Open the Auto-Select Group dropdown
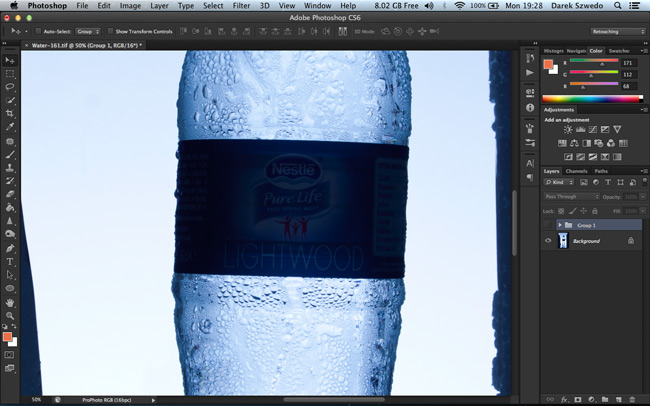Image resolution: width=650 pixels, height=406 pixels. (88, 31)
